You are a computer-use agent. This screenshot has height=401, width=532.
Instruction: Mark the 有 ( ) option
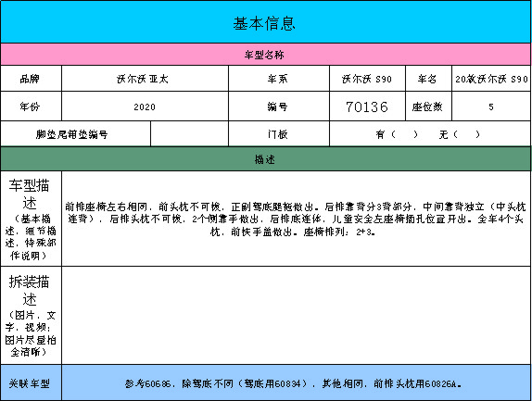(x=397, y=134)
